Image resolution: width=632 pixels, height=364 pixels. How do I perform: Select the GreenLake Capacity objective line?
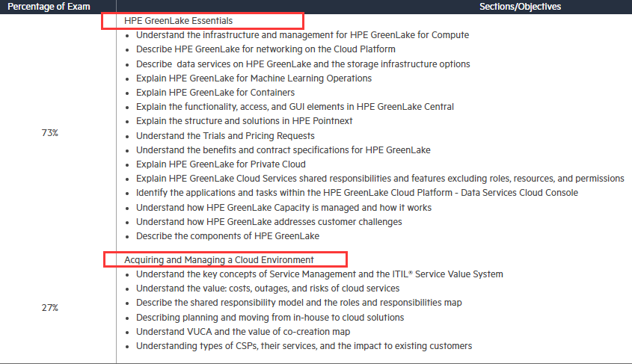click(283, 207)
